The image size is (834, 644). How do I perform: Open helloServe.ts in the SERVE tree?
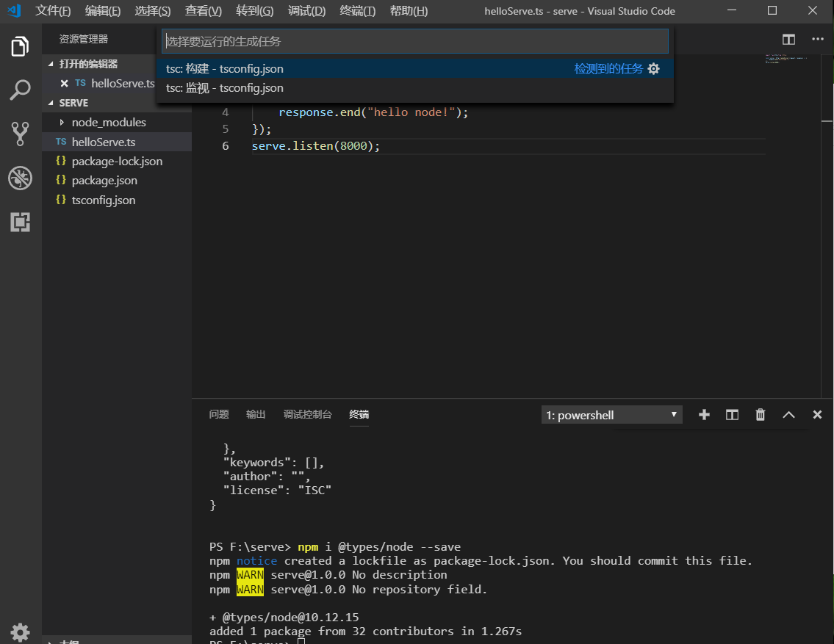coord(117,142)
